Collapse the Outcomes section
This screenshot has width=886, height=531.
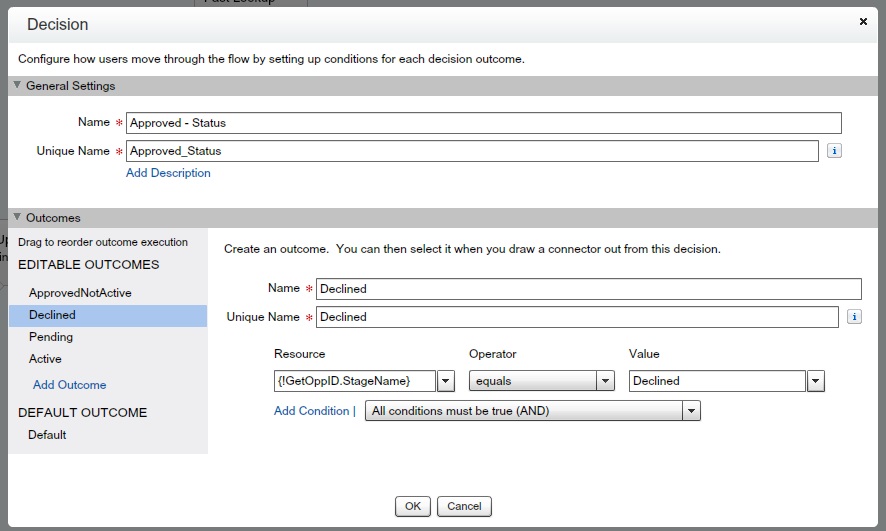click(x=17, y=217)
